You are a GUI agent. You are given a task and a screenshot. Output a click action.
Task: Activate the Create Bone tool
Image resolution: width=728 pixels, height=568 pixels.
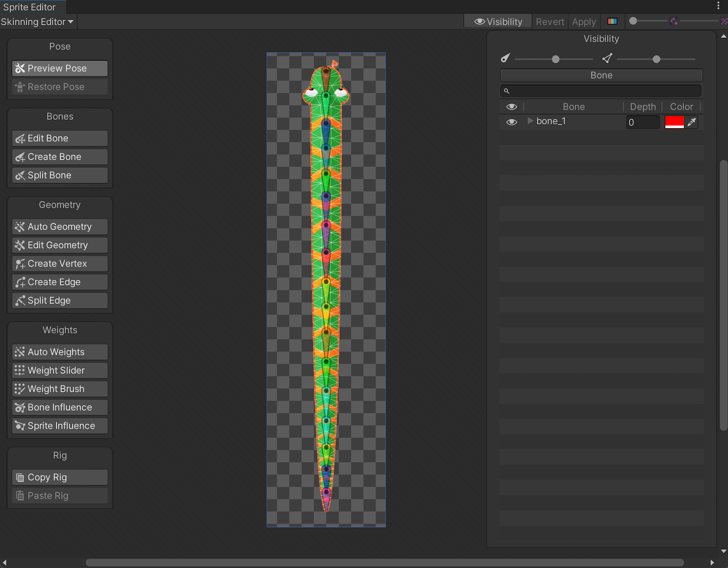click(60, 157)
